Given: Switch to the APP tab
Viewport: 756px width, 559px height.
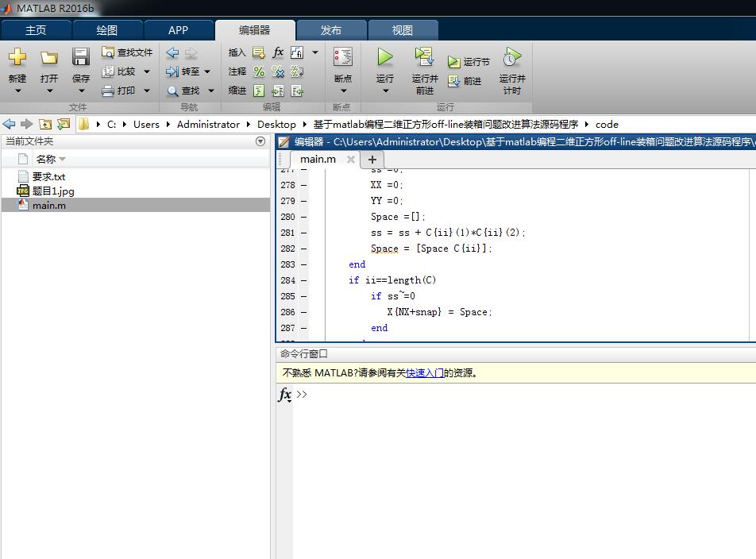Looking at the screenshot, I should click(179, 30).
